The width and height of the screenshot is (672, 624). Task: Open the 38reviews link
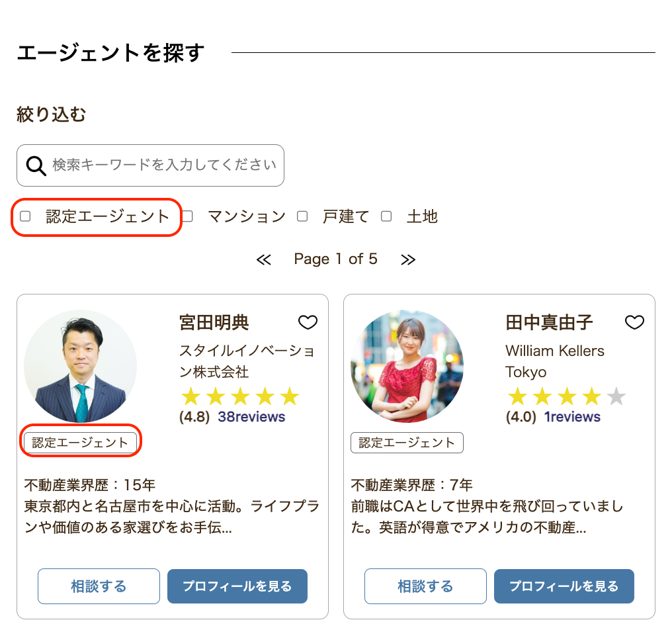point(251,417)
